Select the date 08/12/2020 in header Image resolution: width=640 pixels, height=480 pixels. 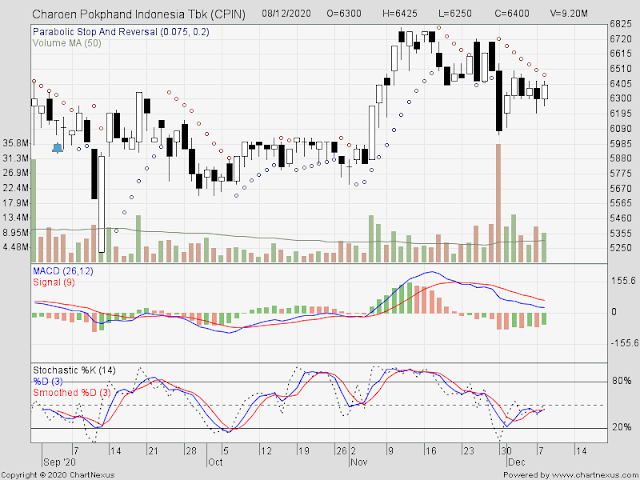click(x=286, y=13)
